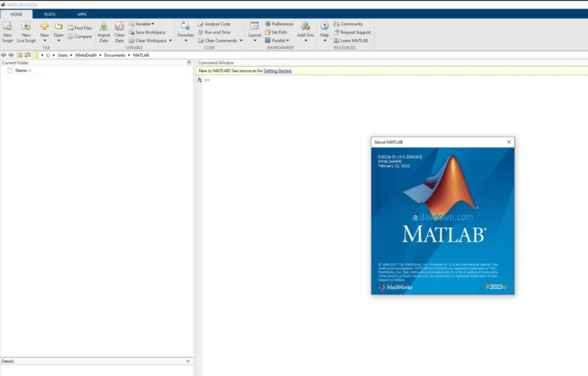The width and height of the screenshot is (588, 376).
Task: Click the Help question mark icon
Action: pos(324,26)
